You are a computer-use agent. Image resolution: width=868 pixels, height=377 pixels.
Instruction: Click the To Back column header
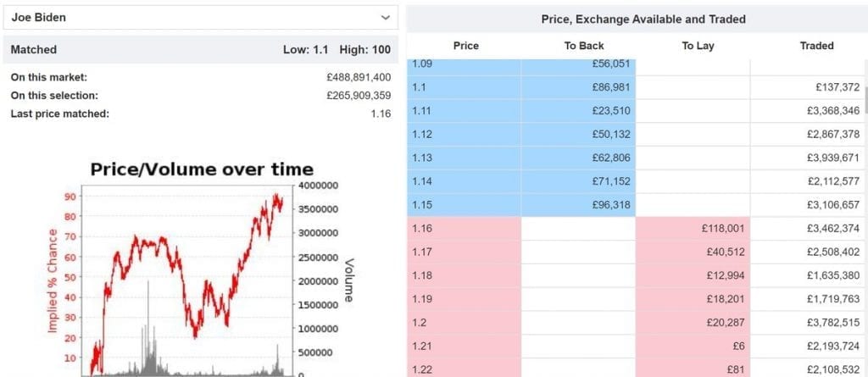click(583, 46)
